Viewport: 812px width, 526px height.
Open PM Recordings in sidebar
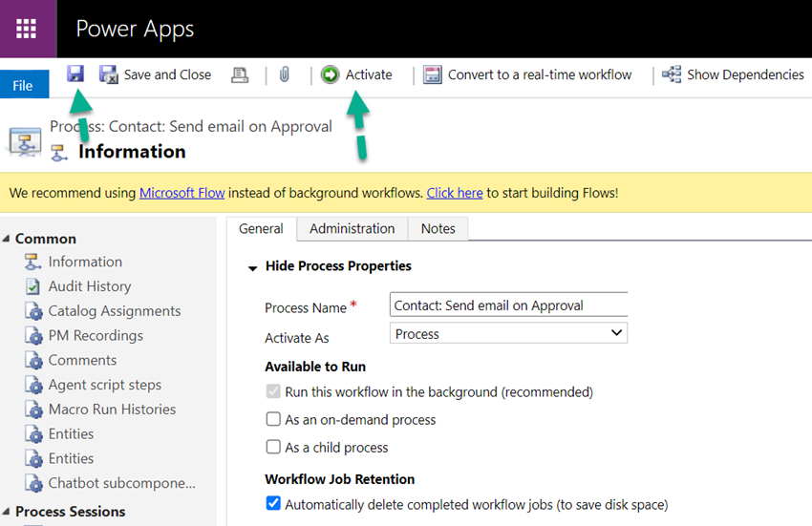(x=96, y=335)
